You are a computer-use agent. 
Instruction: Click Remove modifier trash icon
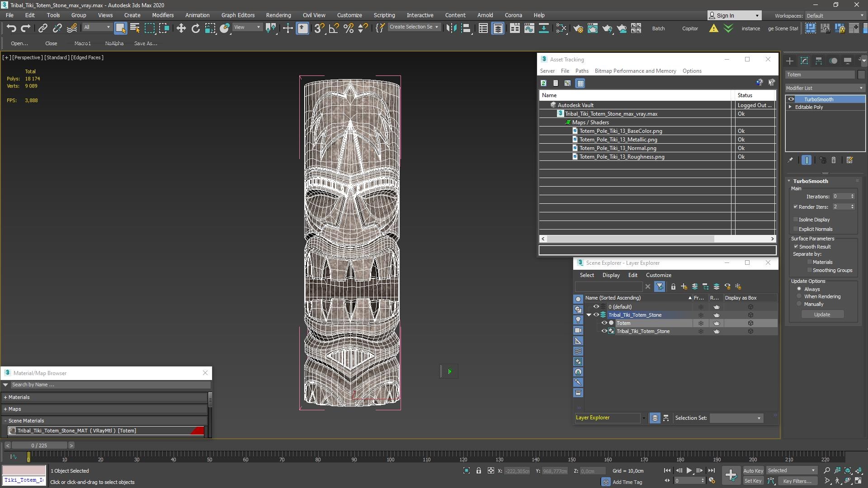834,160
